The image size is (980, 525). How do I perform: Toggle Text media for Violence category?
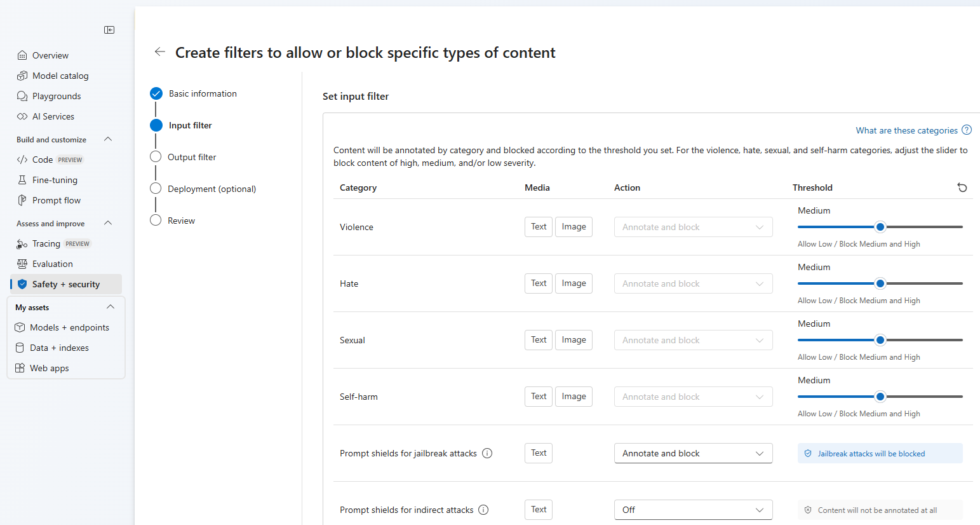click(539, 227)
